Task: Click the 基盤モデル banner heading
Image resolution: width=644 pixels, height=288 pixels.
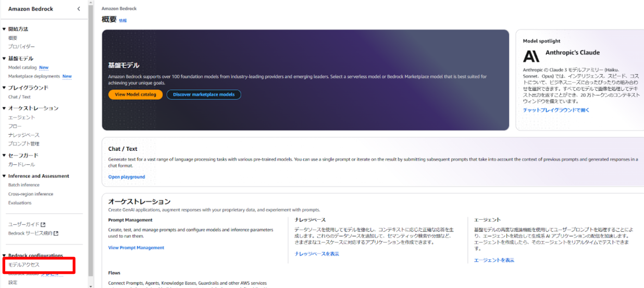Action: coord(123,65)
